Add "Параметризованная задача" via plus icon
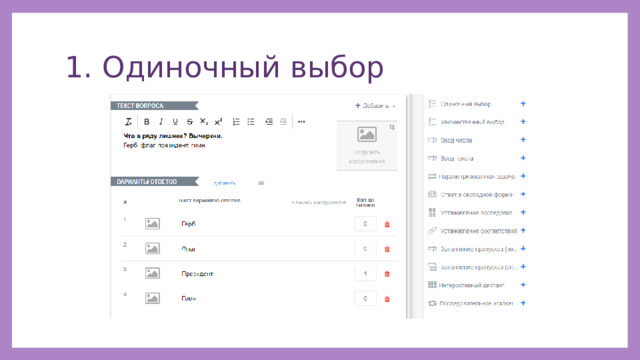The image size is (640, 360). (523, 176)
